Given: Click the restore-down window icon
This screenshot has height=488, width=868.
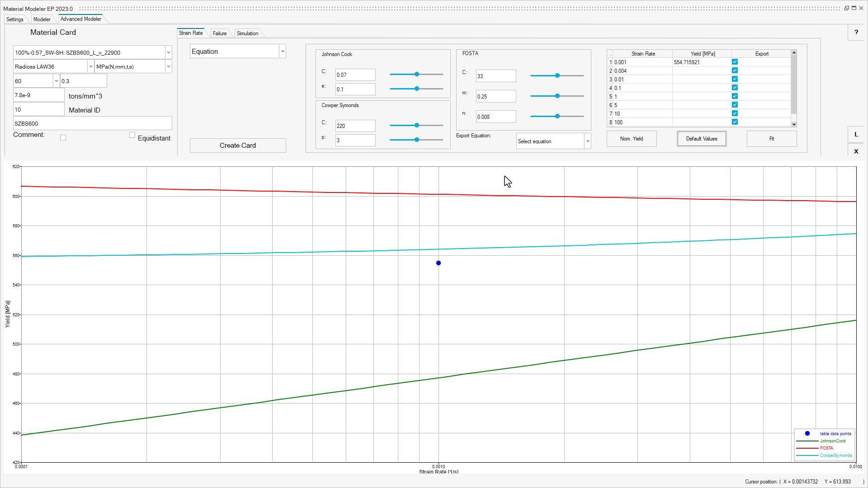Looking at the screenshot, I should [846, 8].
